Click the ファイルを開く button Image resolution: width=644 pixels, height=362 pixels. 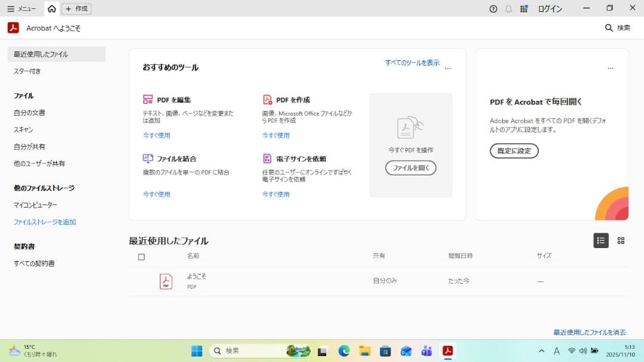[x=410, y=168]
